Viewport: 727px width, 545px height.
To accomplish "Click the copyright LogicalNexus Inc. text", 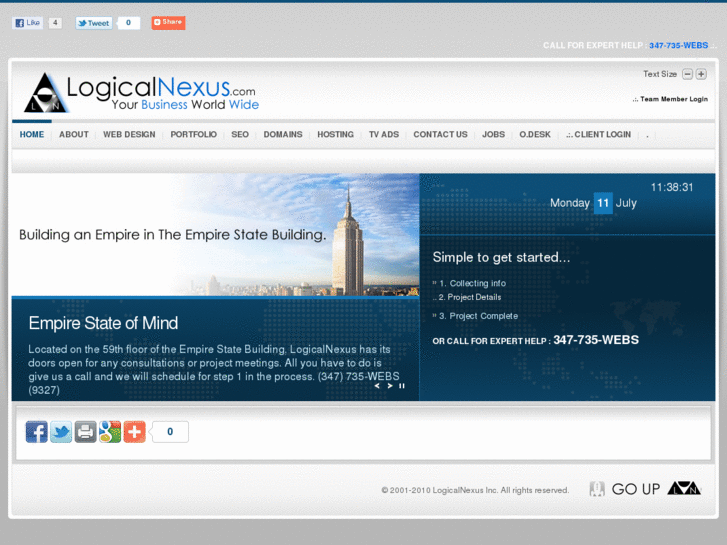I will 475,490.
